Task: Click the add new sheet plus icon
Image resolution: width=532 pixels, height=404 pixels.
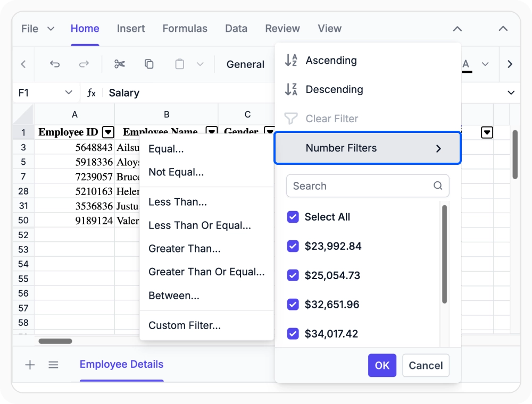Action: pos(30,365)
